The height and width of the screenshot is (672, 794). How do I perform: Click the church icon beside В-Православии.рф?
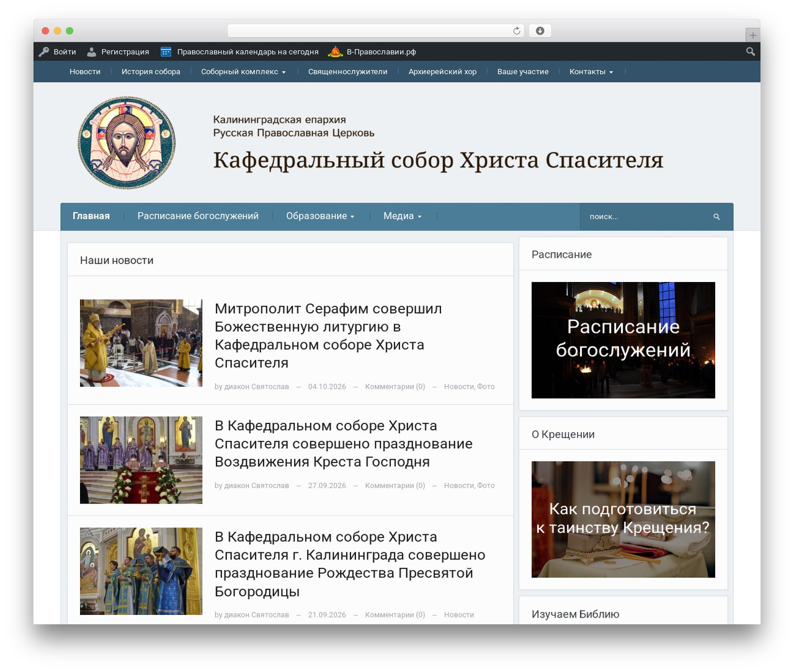[335, 51]
